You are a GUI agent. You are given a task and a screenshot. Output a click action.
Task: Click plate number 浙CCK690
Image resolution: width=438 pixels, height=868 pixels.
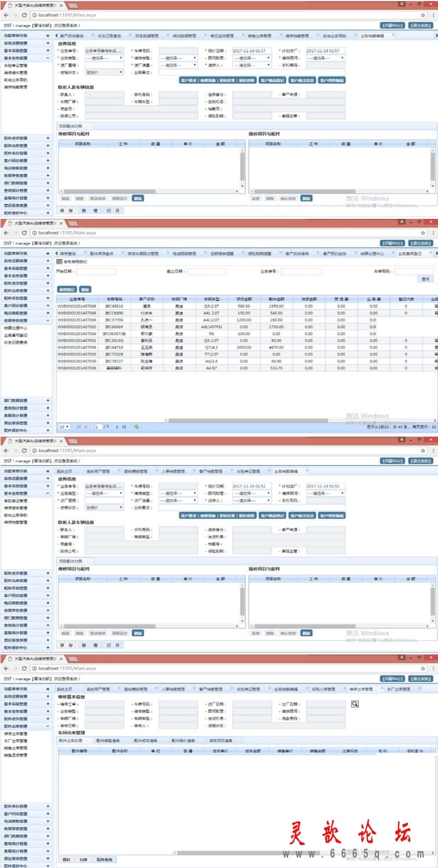click(x=114, y=313)
